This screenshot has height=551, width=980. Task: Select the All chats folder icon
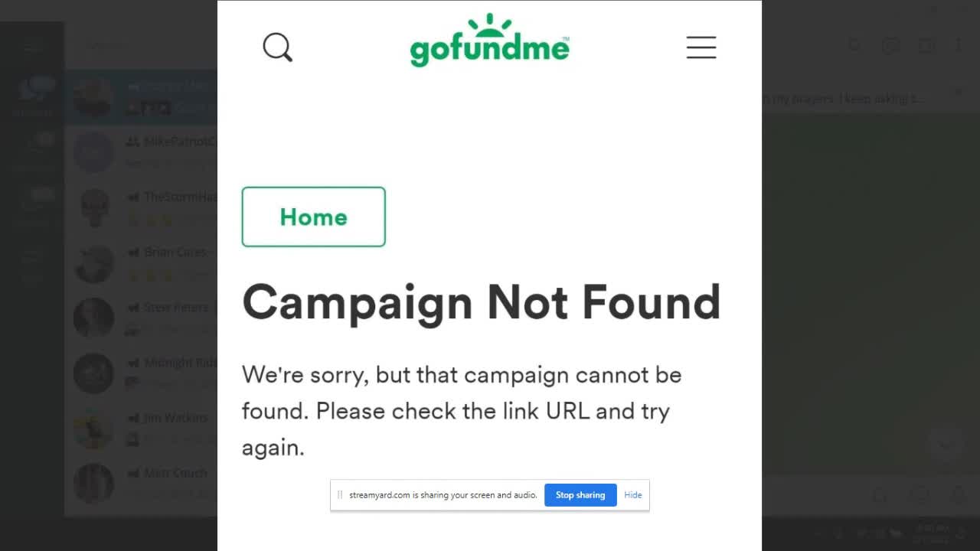32,93
